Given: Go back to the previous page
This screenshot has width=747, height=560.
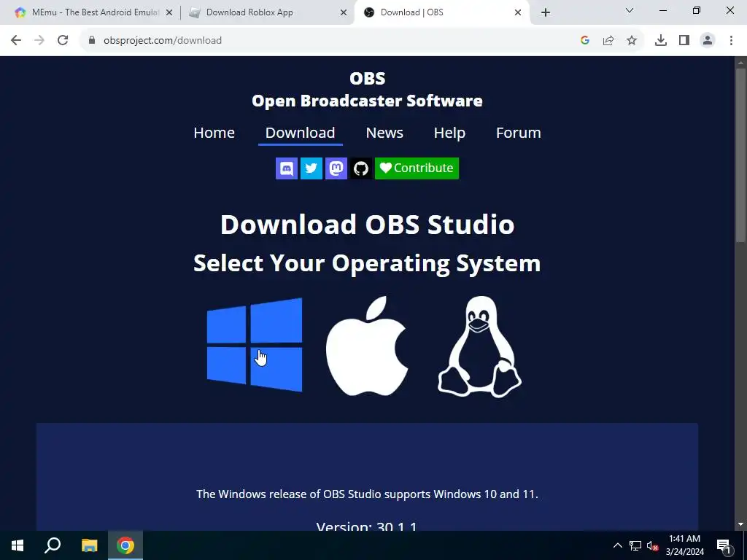Looking at the screenshot, I should [x=16, y=41].
